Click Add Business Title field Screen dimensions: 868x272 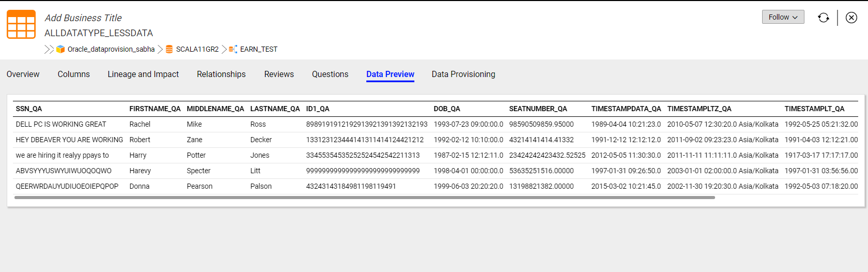(x=83, y=18)
